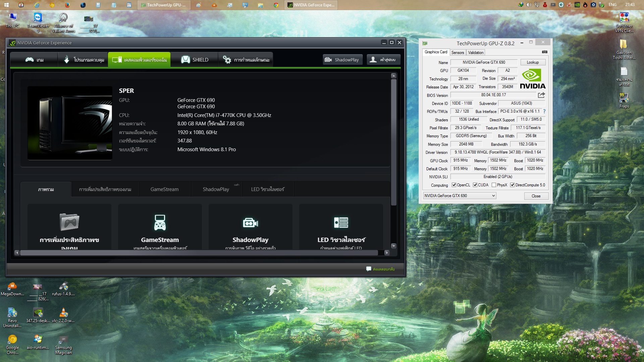The width and height of the screenshot is (644, 362).
Task: Click the Lookup button in GPU-Z
Action: tap(533, 62)
